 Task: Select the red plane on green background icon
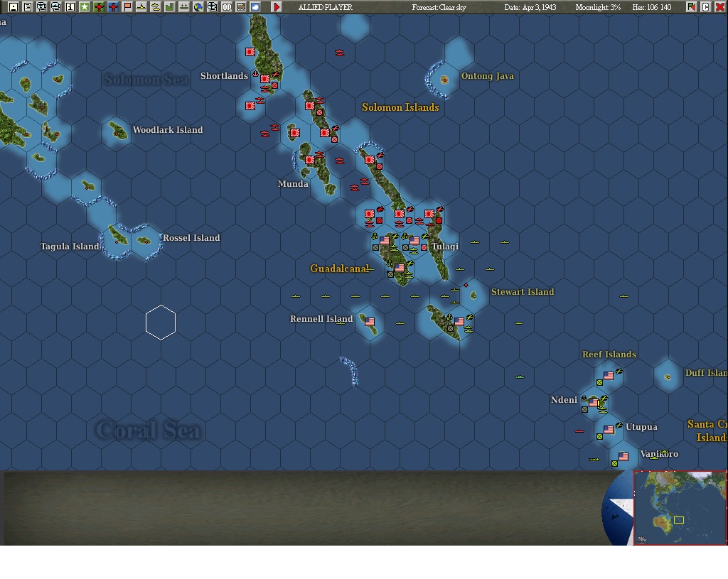(98, 7)
